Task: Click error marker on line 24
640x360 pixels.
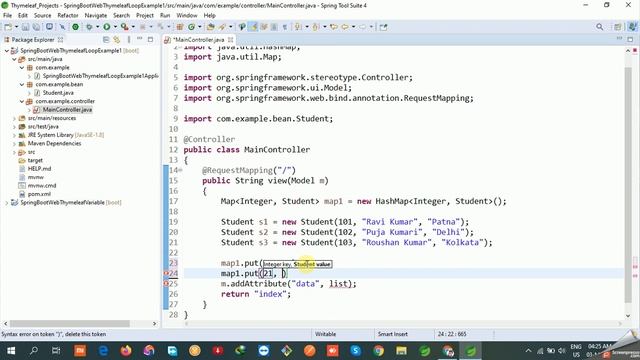Action: [x=166, y=273]
